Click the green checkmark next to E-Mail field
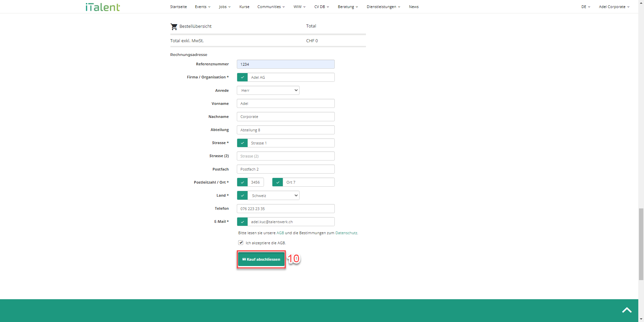644x322 pixels. click(242, 222)
